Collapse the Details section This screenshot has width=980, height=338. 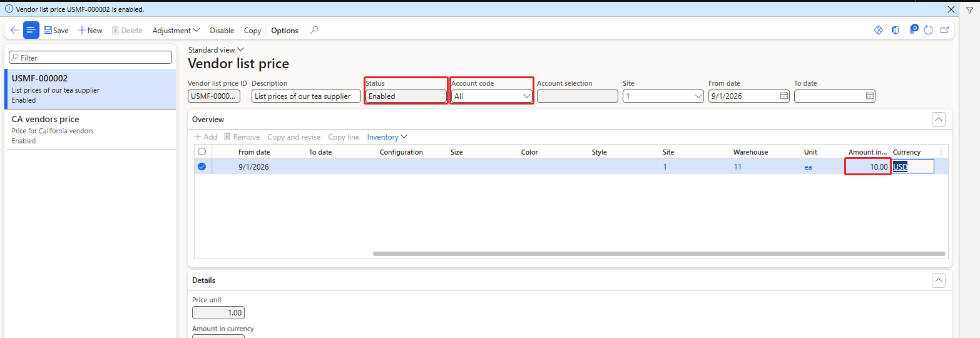(x=938, y=280)
